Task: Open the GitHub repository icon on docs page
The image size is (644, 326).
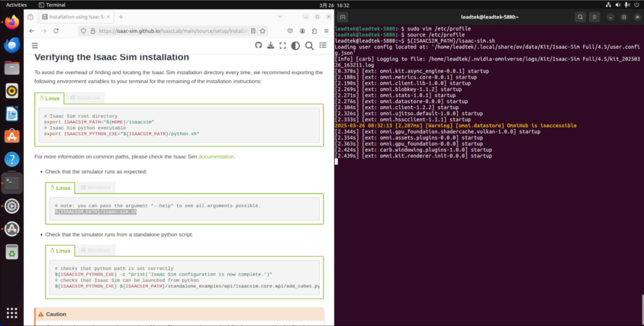Action: (258, 45)
